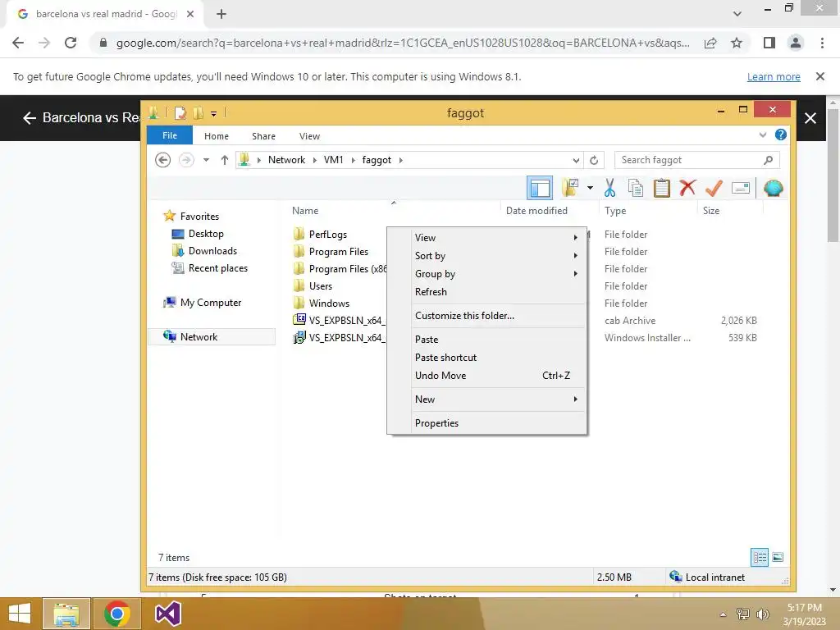
Task: Open the folder options icon in Explorer toolbar
Action: click(571, 188)
